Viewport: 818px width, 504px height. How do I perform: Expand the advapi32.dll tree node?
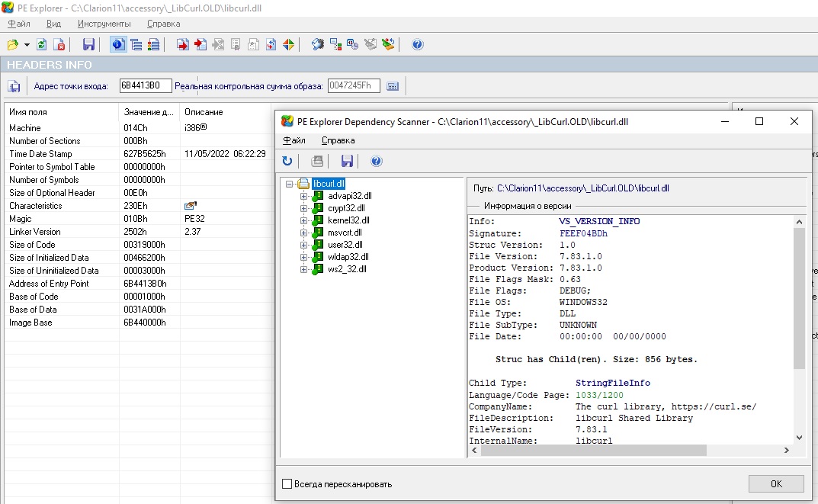coord(303,196)
